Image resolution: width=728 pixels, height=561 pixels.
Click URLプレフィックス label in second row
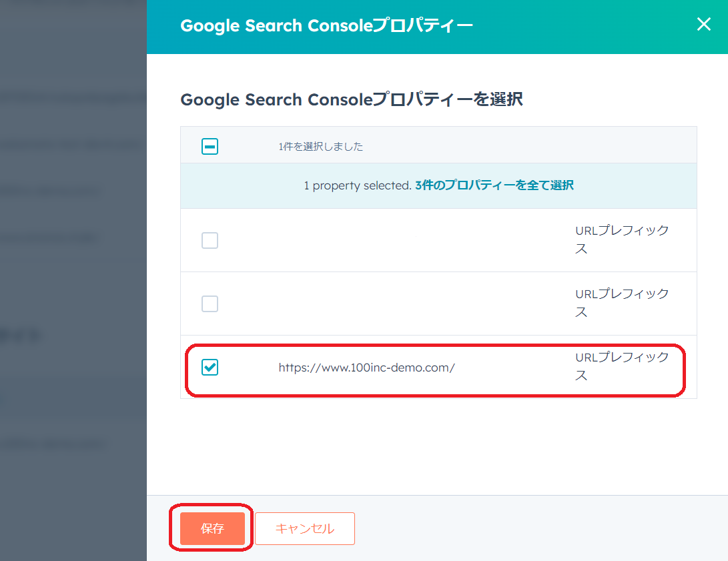(x=622, y=303)
